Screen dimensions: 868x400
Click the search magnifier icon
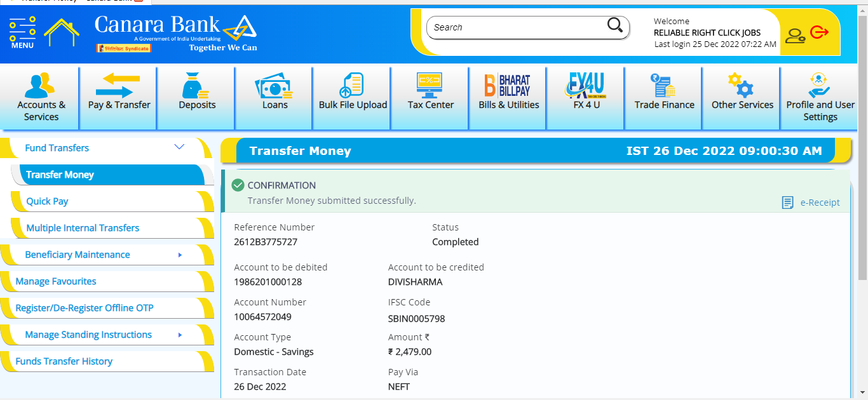click(x=615, y=25)
